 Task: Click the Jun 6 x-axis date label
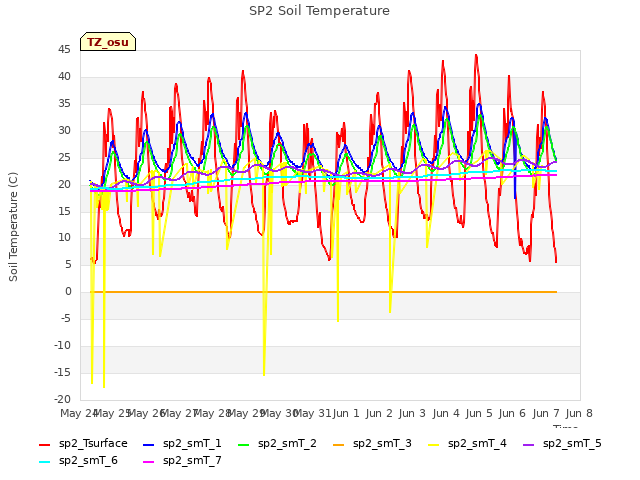512,413
